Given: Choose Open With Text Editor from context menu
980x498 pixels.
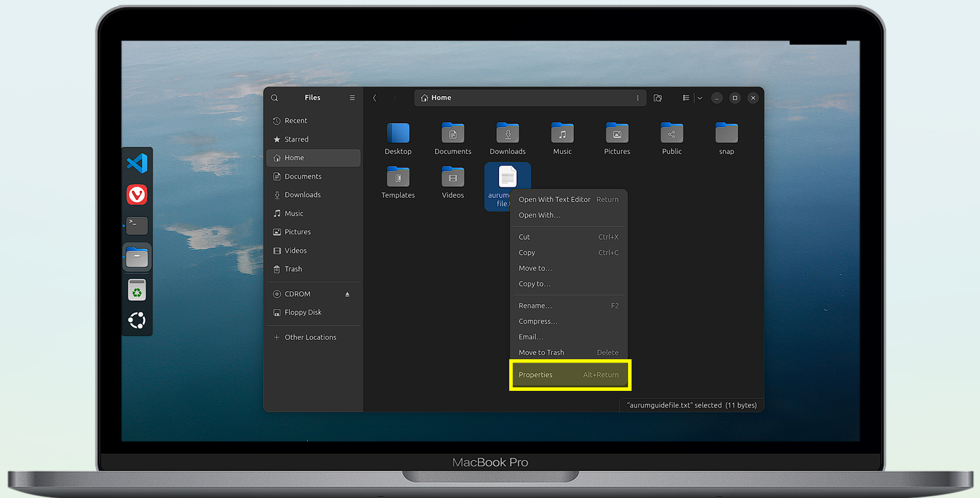Looking at the screenshot, I should [568, 199].
